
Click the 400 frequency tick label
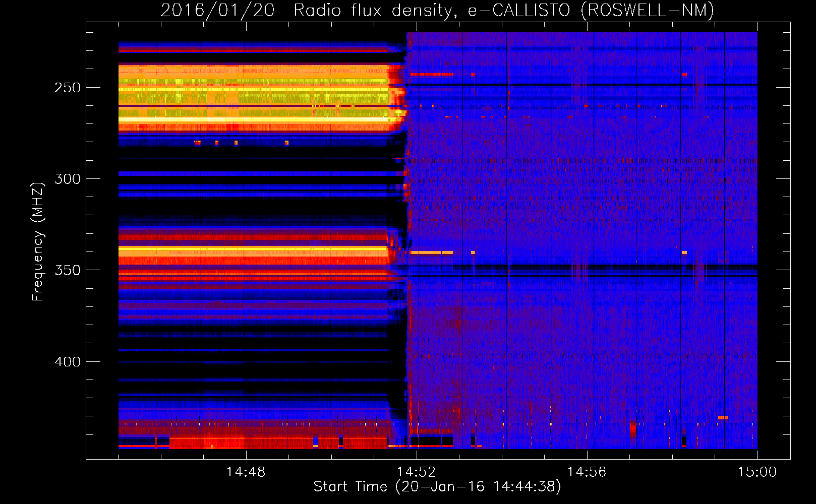click(68, 362)
